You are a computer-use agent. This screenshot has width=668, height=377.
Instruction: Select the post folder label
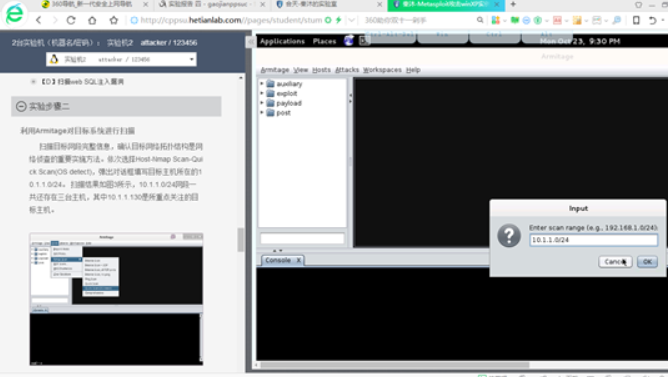click(283, 113)
